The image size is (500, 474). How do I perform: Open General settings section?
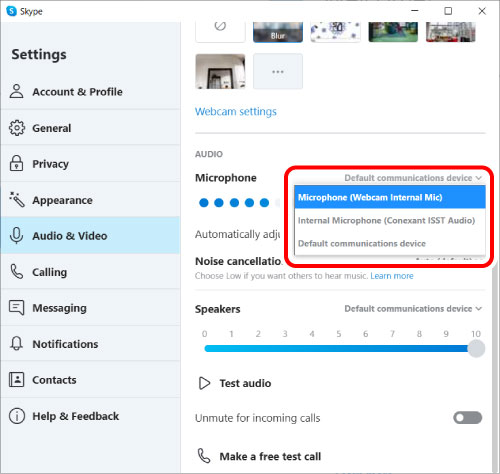click(x=90, y=128)
